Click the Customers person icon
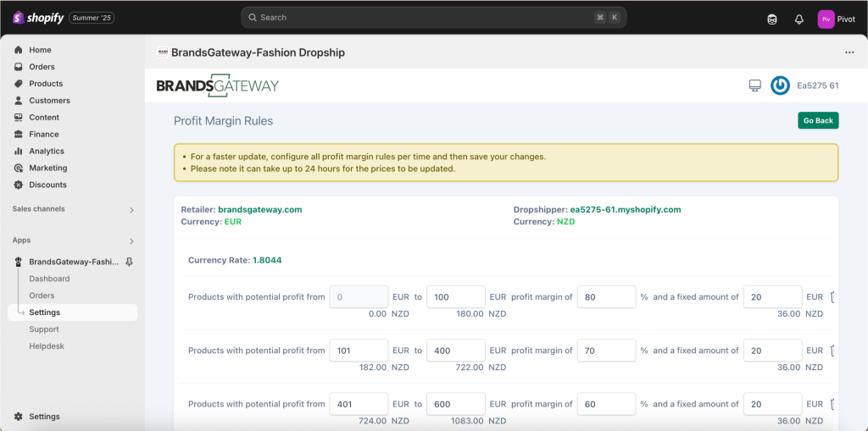Viewport: 868px width, 431px height. 19,101
